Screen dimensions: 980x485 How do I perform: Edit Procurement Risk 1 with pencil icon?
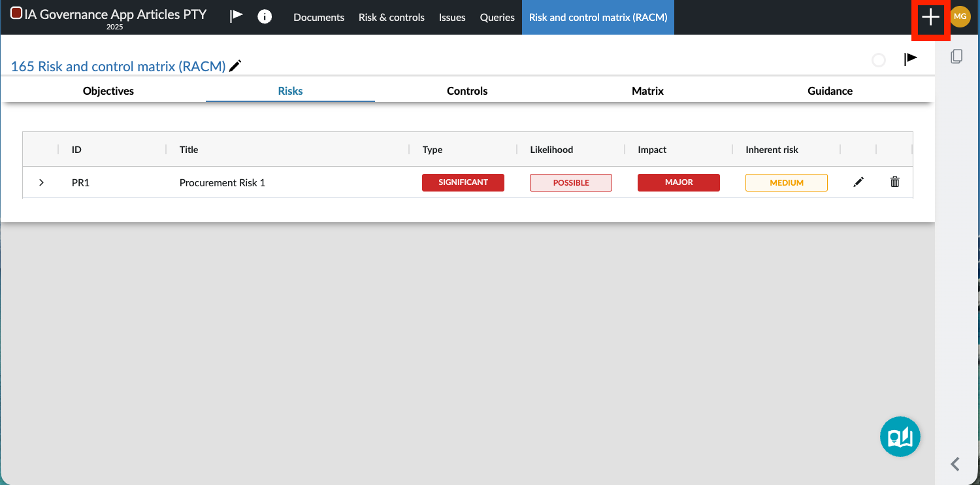(858, 182)
